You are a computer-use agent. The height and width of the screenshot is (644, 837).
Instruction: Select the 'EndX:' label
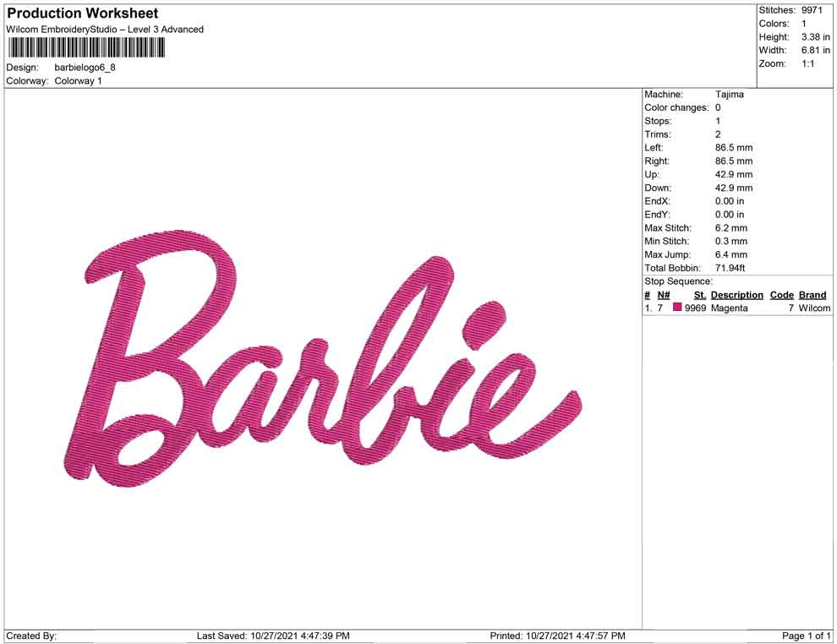pyautogui.click(x=657, y=201)
